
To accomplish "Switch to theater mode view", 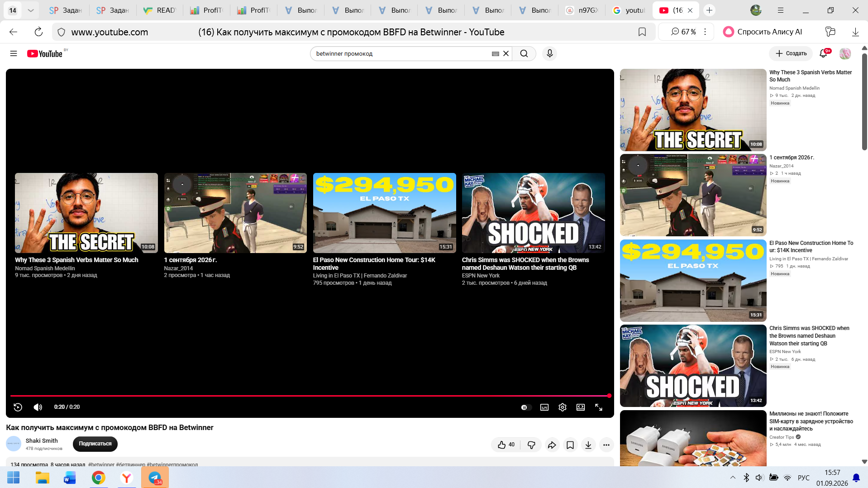I will [581, 407].
